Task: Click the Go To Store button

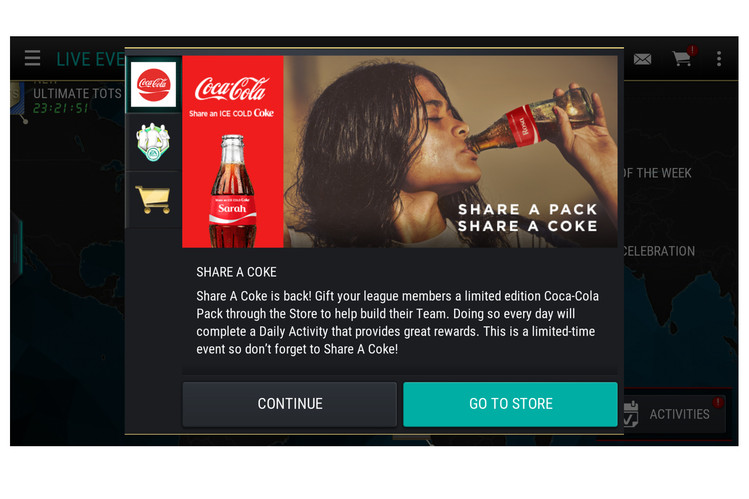Action: (x=510, y=404)
